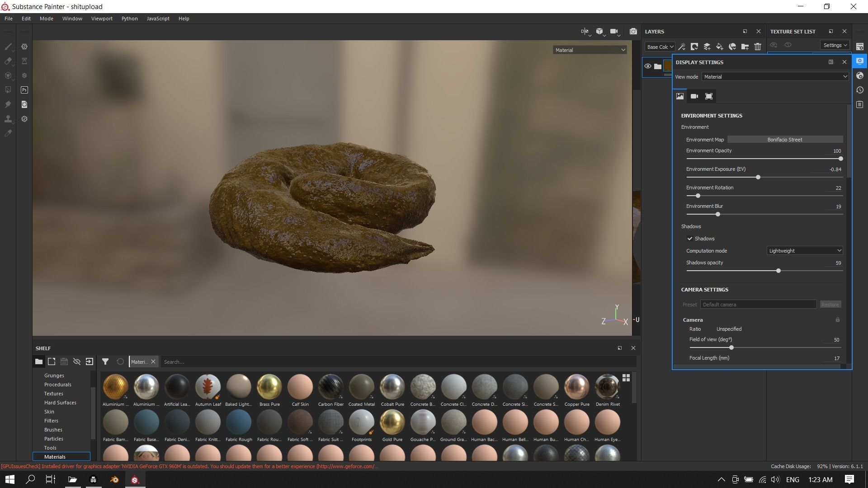
Task: Open the camera video options dropdown
Action: pos(614,32)
